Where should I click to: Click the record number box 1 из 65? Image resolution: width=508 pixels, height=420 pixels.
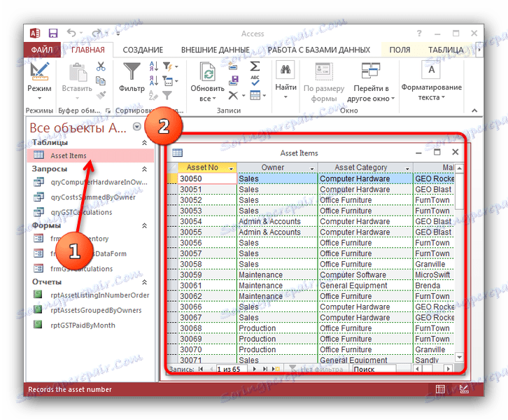(x=232, y=369)
